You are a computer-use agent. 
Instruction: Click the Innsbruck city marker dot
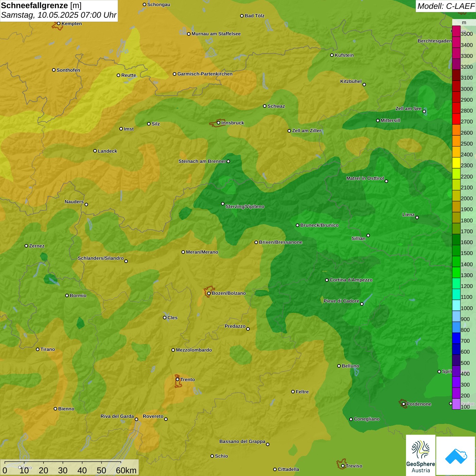click(x=218, y=123)
